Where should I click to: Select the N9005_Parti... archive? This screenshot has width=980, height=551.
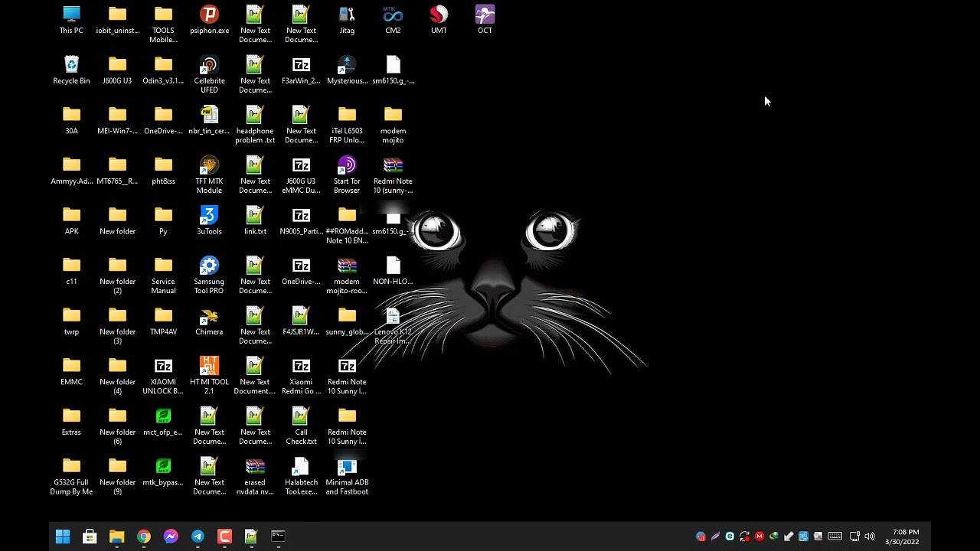[x=301, y=221]
